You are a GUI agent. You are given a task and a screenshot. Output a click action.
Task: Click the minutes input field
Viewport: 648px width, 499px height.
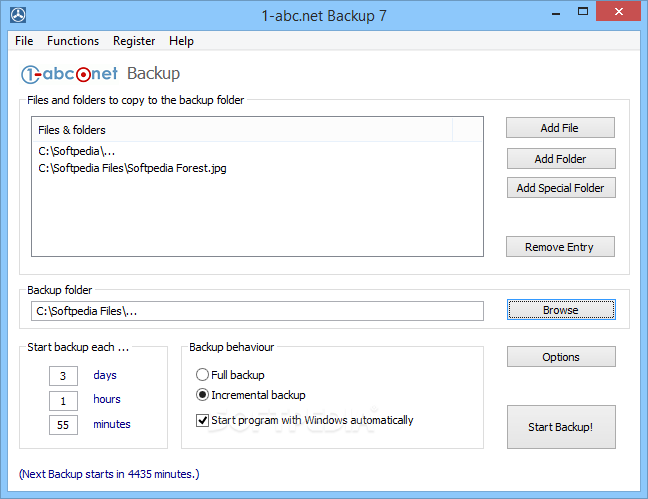(63, 425)
